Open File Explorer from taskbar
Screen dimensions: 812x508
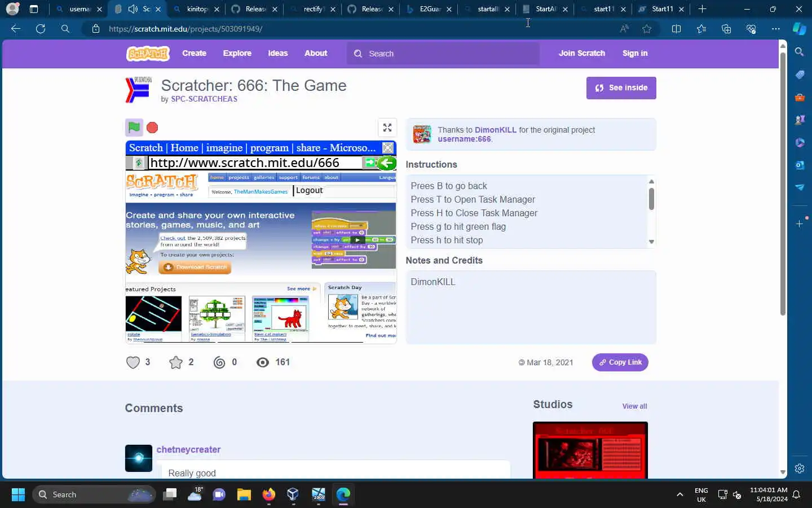point(244,494)
